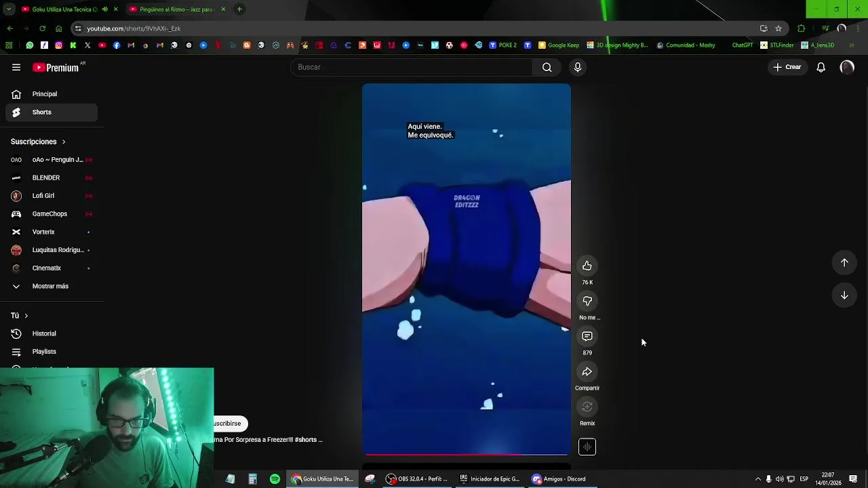868x488 pixels.
Task: Reload the page in the browser toolbar
Action: [x=42, y=28]
